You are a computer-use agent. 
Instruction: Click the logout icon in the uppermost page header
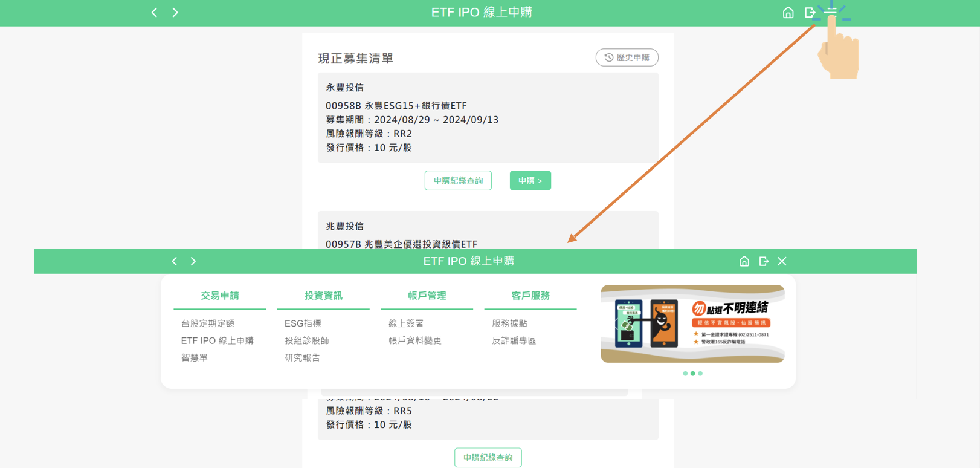[810, 13]
